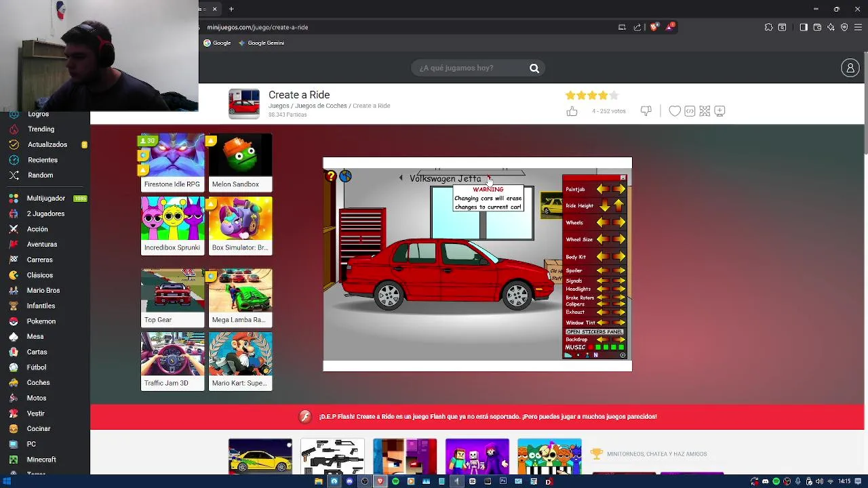Click the Brave shields icon in address bar
The width and height of the screenshot is (868, 488).
[x=654, y=27]
